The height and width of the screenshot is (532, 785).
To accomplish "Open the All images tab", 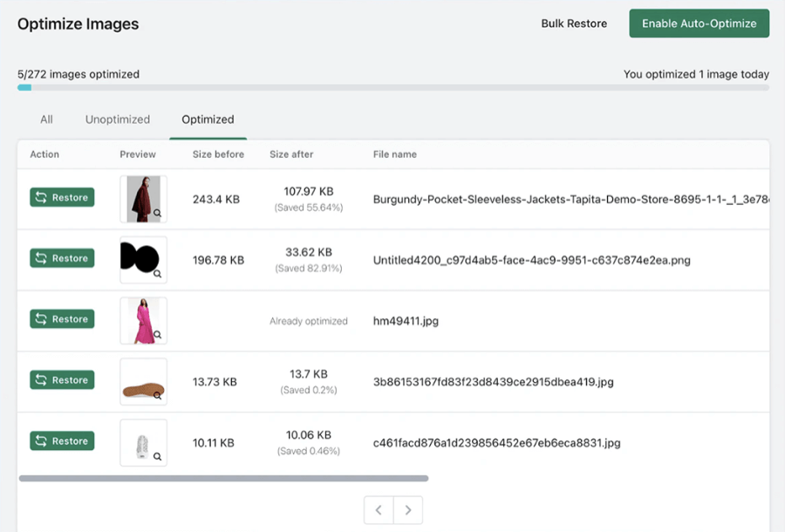I will tap(46, 119).
